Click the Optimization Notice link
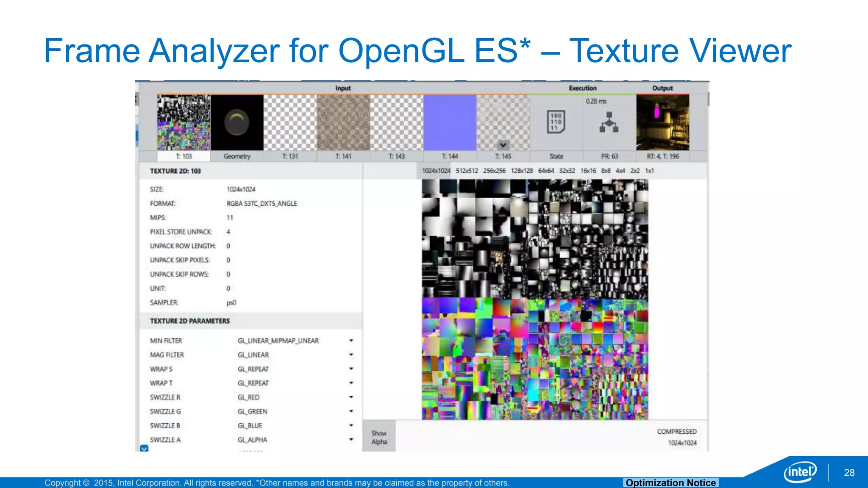The image size is (868, 488). (x=671, y=482)
